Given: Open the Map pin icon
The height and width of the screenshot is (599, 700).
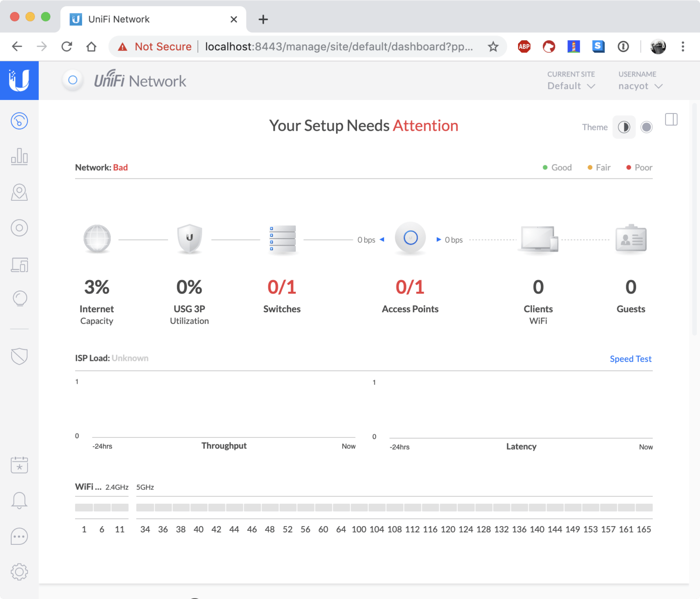Looking at the screenshot, I should click(x=19, y=192).
